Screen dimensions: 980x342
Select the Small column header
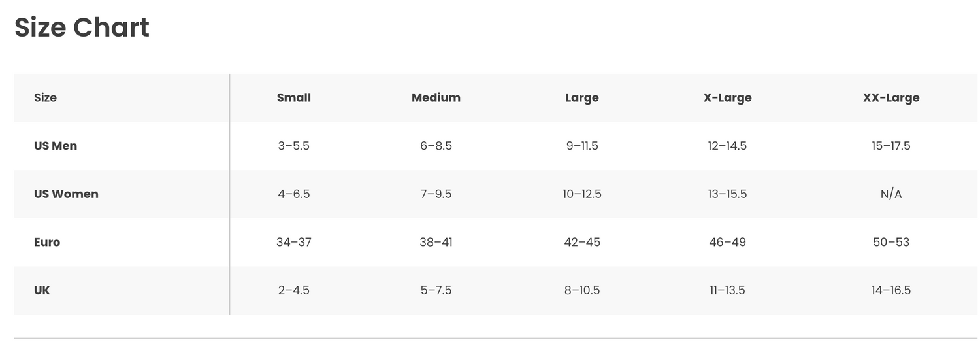(x=294, y=98)
